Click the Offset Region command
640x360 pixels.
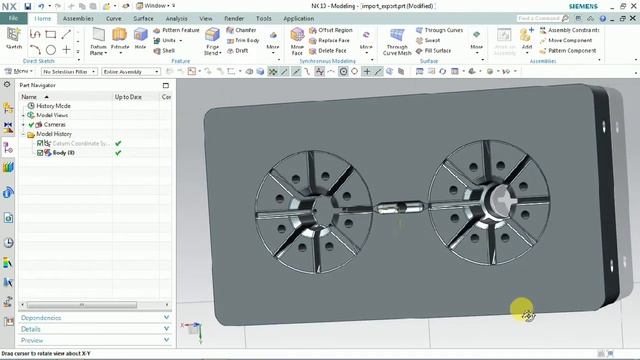[331, 30]
